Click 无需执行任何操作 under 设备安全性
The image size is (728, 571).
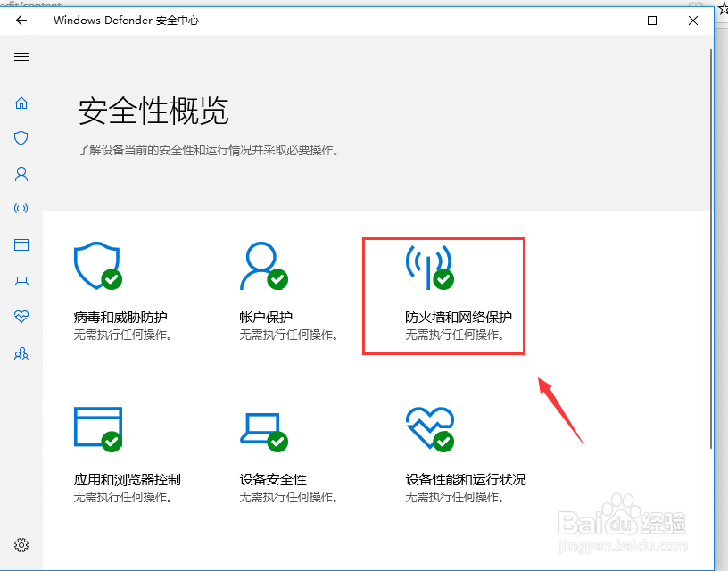pyautogui.click(x=289, y=497)
